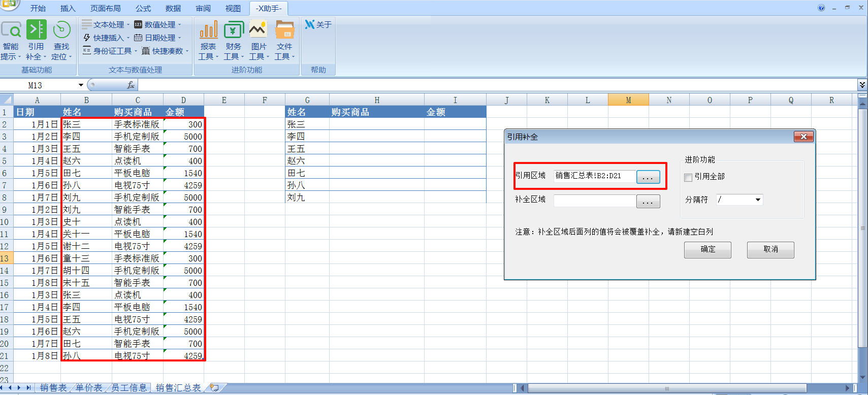Switch to the -X助手- ribbon tab
868x395 pixels.
[x=269, y=8]
